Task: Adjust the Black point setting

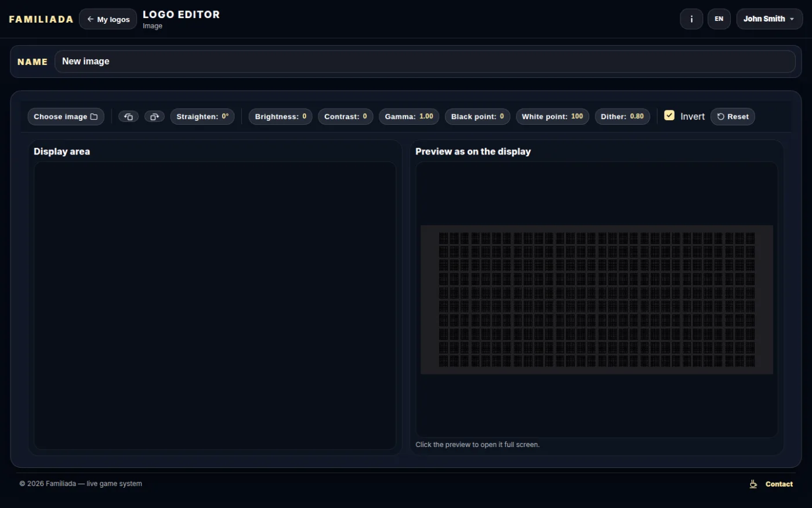Action: 477,117
